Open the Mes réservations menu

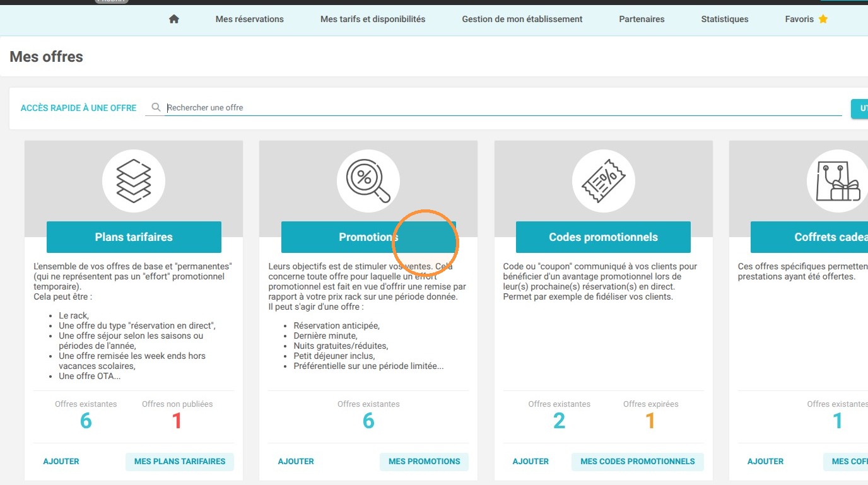tap(250, 19)
